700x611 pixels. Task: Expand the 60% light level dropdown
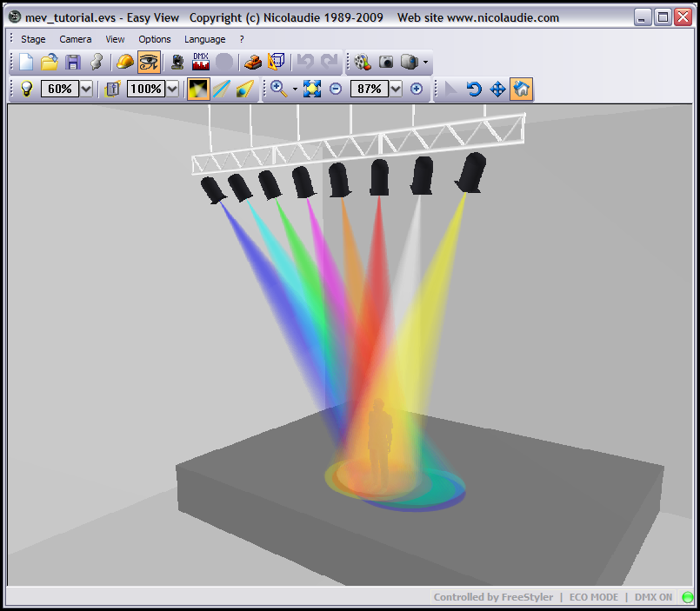click(86, 89)
